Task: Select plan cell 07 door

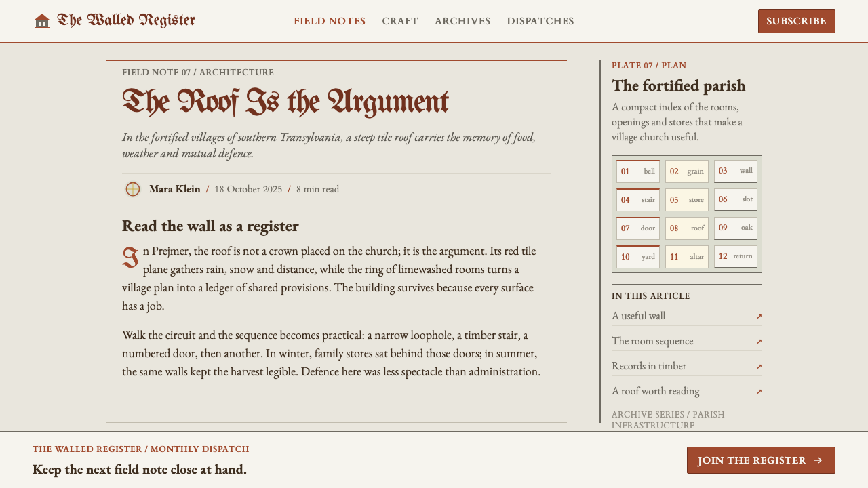Action: point(638,228)
